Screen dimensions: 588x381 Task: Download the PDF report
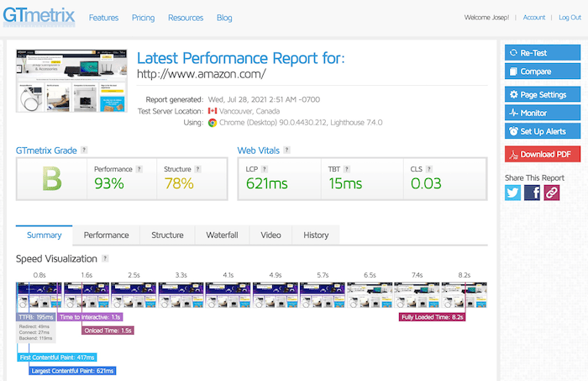point(543,154)
